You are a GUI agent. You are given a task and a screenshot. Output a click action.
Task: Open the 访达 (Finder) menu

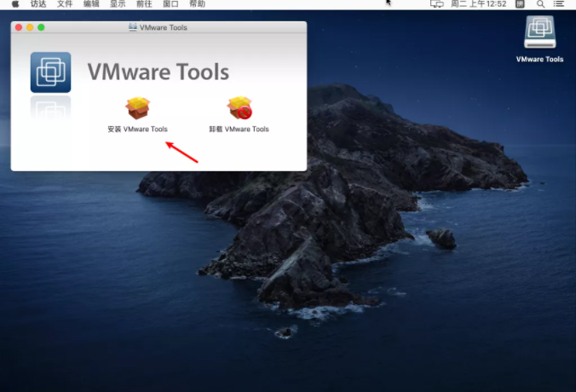pyautogui.click(x=38, y=4)
